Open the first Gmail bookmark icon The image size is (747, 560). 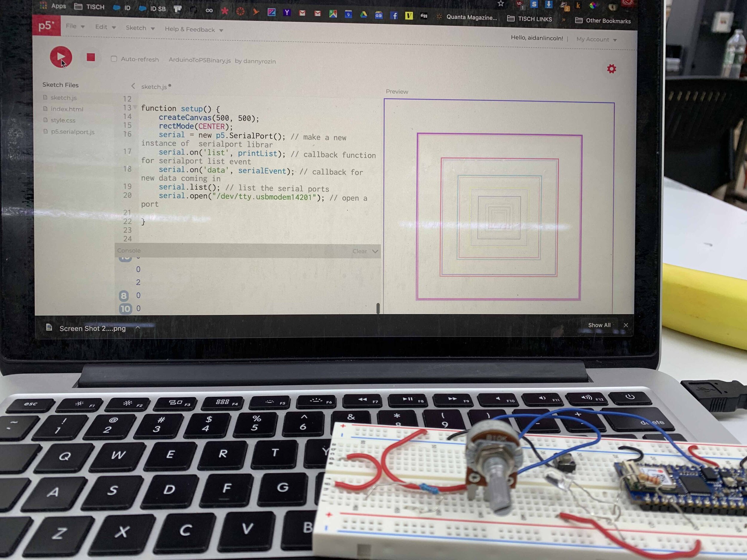click(x=302, y=13)
